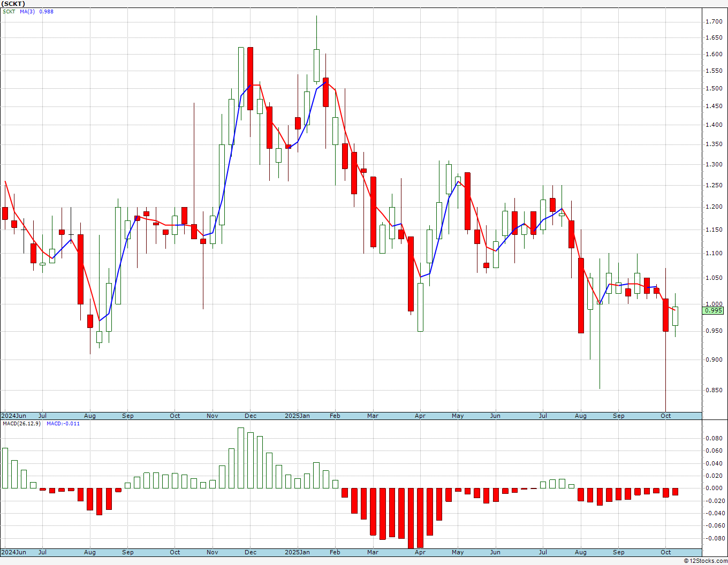This screenshot has height=565, width=728.
Task: Select Mar on the MACD time axis
Action: click(373, 552)
